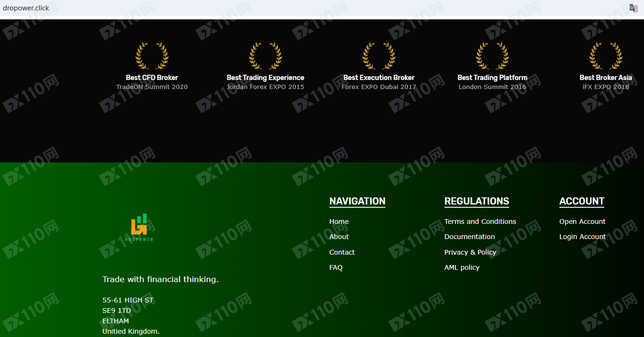Click the dropower.click URL in address bar
The image size is (644, 337).
26,8
